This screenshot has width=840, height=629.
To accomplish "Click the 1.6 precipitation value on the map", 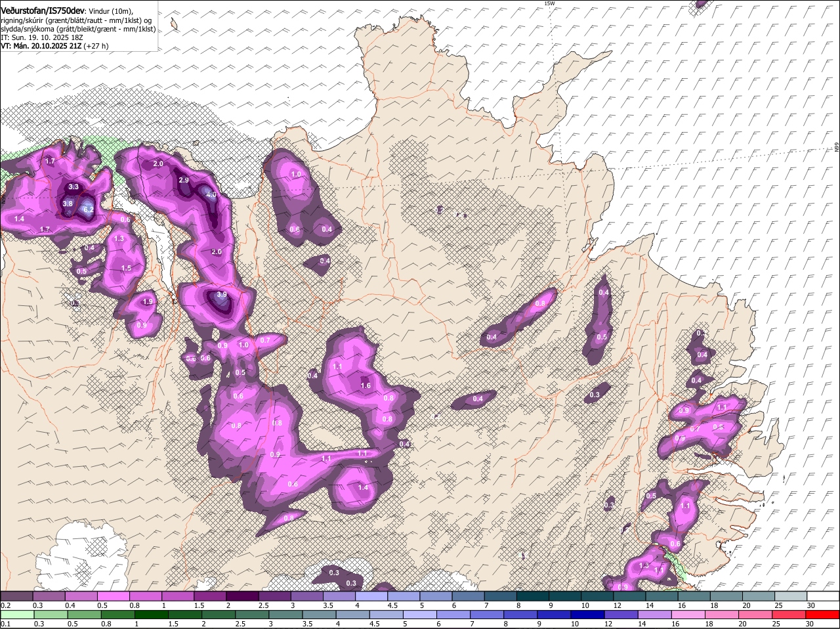I will click(366, 385).
